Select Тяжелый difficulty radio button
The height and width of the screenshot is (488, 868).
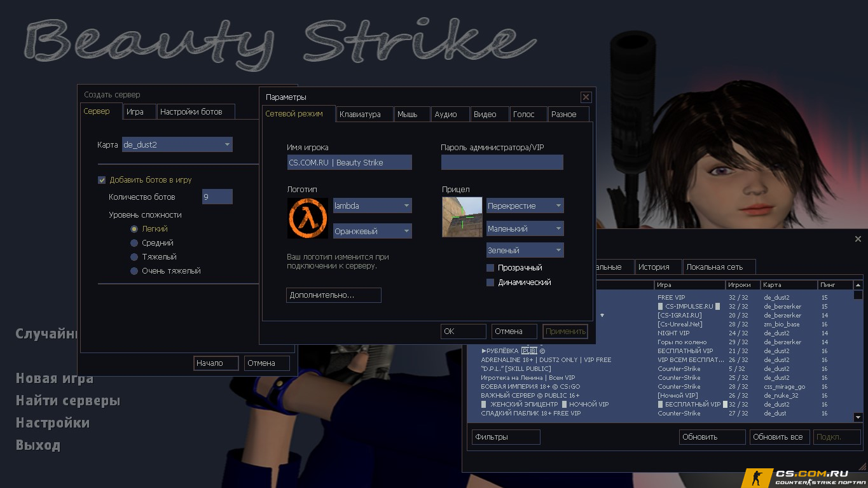pos(134,257)
